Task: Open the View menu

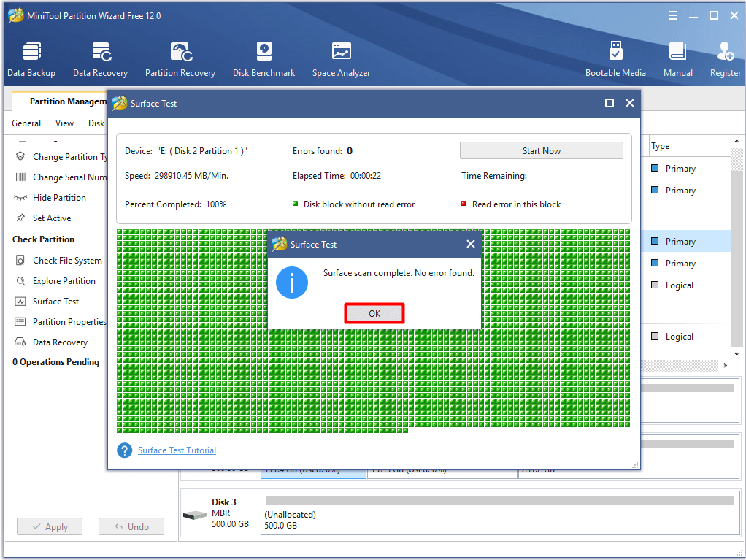Action: click(64, 123)
